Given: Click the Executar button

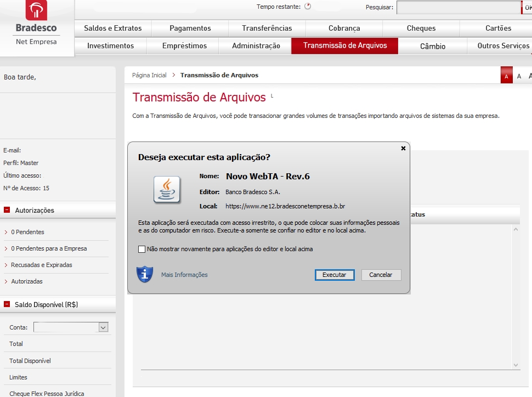Looking at the screenshot, I should (334, 275).
